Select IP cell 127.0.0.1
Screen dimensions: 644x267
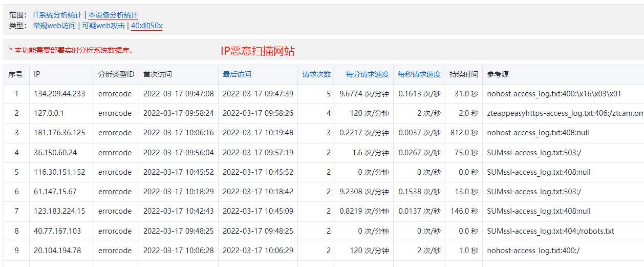coord(49,113)
